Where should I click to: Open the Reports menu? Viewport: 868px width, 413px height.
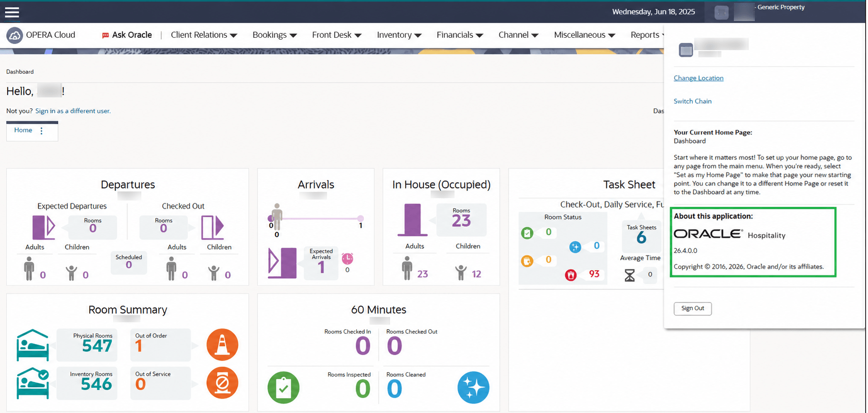coord(647,35)
